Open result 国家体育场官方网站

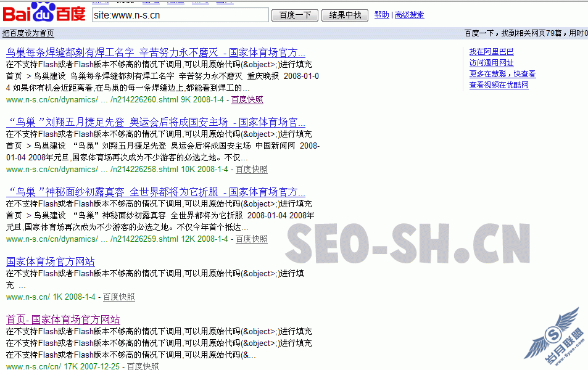click(x=50, y=261)
